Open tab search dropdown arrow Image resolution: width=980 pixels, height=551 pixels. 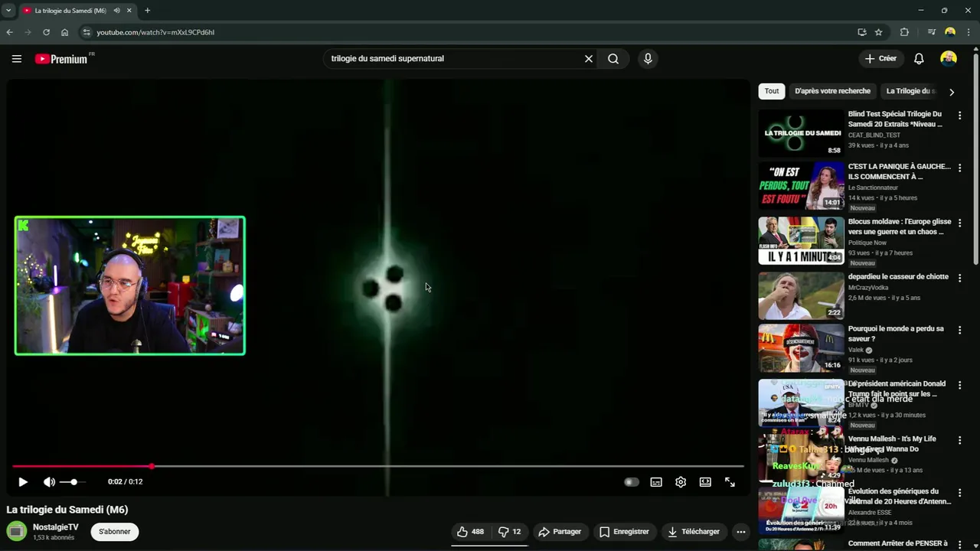point(8,11)
